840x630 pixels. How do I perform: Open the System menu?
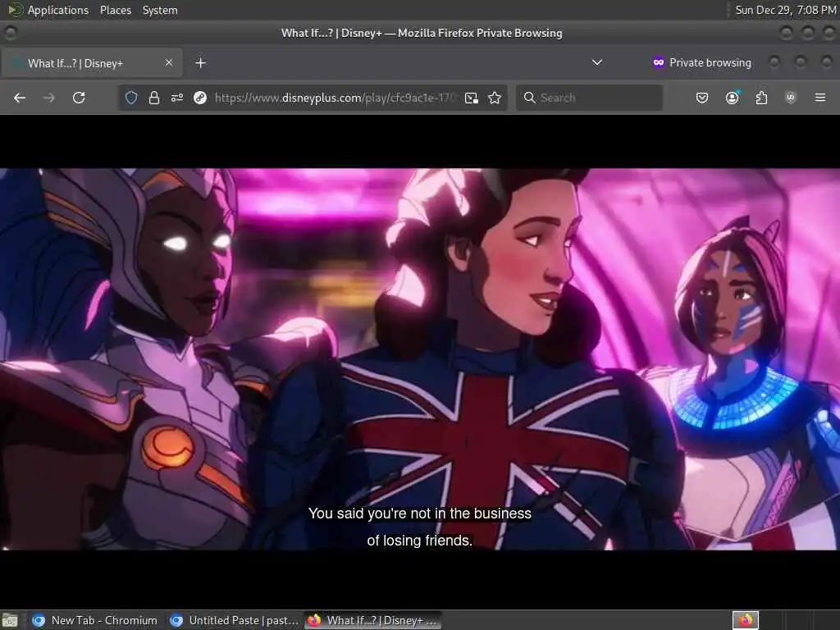pyautogui.click(x=160, y=10)
